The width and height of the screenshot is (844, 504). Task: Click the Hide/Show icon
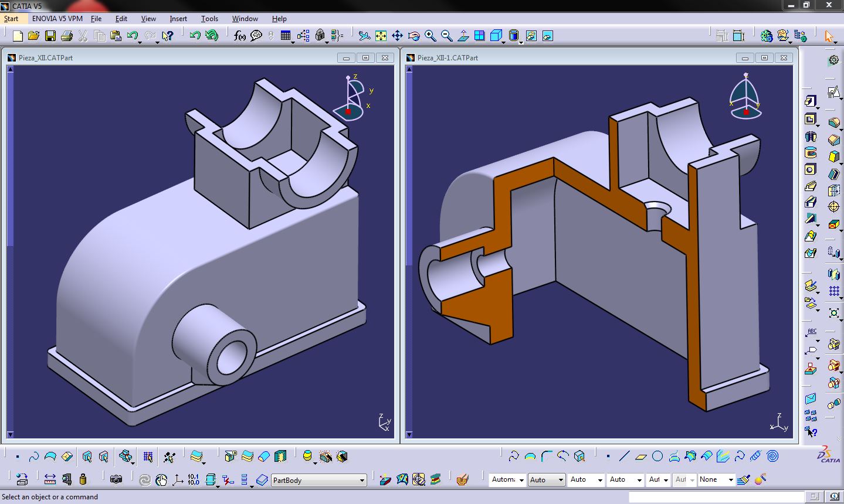(531, 36)
